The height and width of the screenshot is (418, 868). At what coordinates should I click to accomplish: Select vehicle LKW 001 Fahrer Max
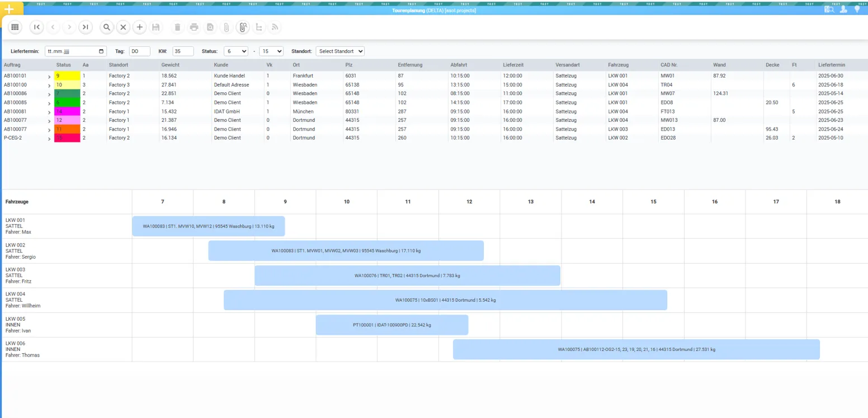coord(67,226)
